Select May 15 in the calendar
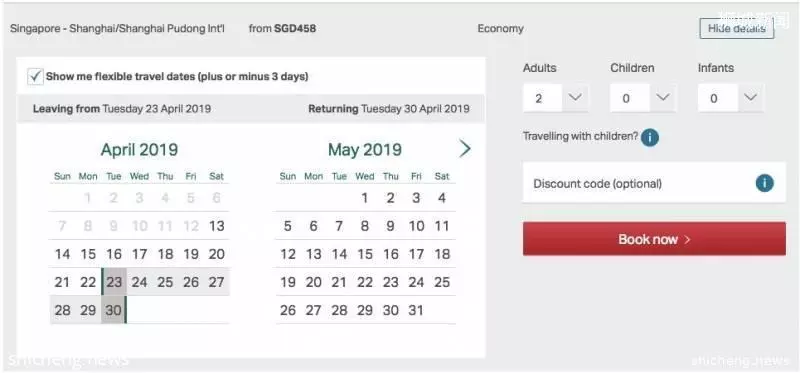 coord(364,254)
